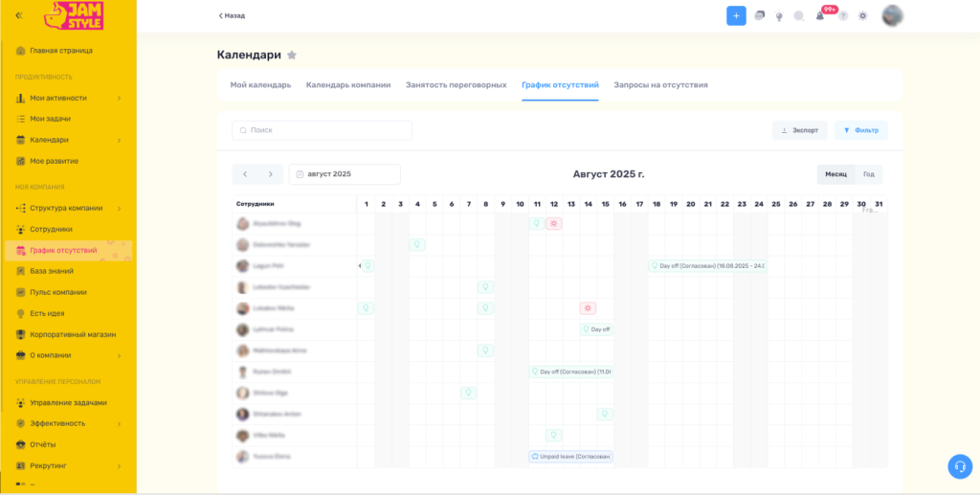Expand the Структура компании submenu

tap(119, 208)
